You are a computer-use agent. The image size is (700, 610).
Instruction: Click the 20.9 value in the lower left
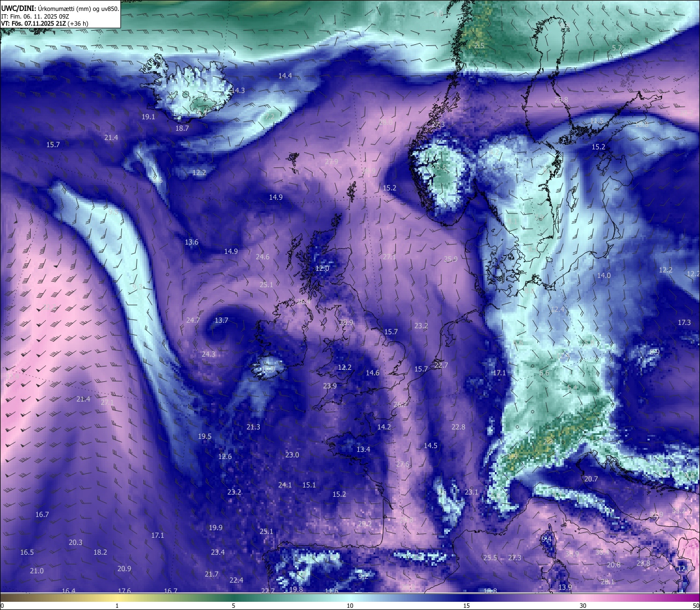click(x=124, y=568)
